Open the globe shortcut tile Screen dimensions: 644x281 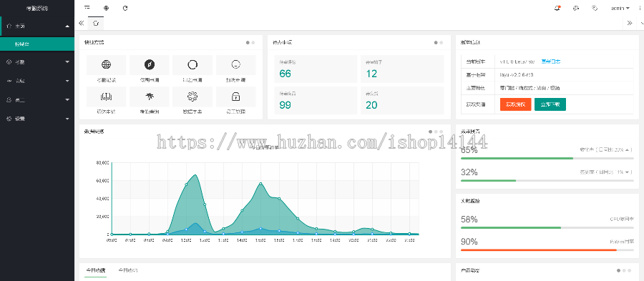(106, 65)
